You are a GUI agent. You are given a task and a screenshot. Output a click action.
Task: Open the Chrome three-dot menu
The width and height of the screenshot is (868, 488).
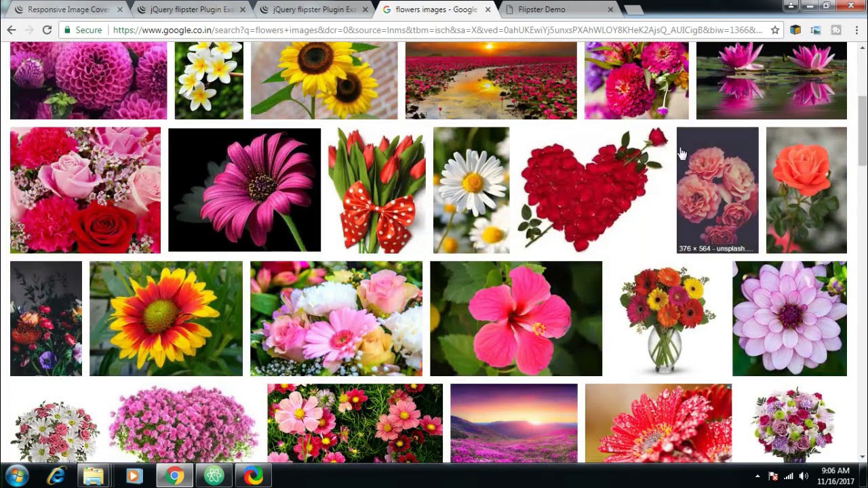(856, 30)
